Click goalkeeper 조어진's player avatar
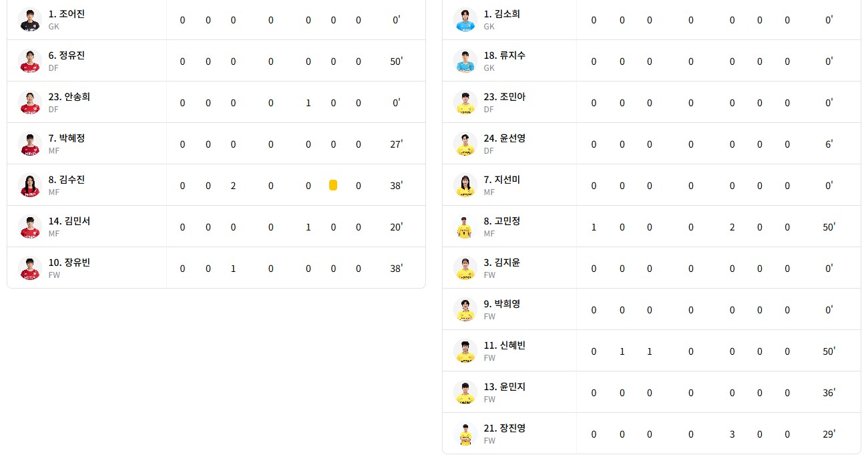The image size is (868, 467). (30, 20)
